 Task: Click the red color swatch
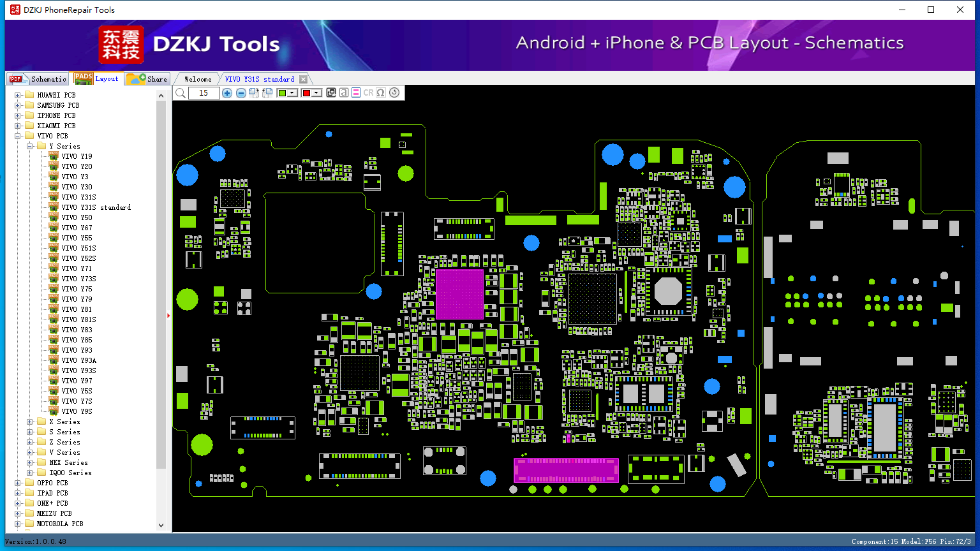click(x=306, y=93)
